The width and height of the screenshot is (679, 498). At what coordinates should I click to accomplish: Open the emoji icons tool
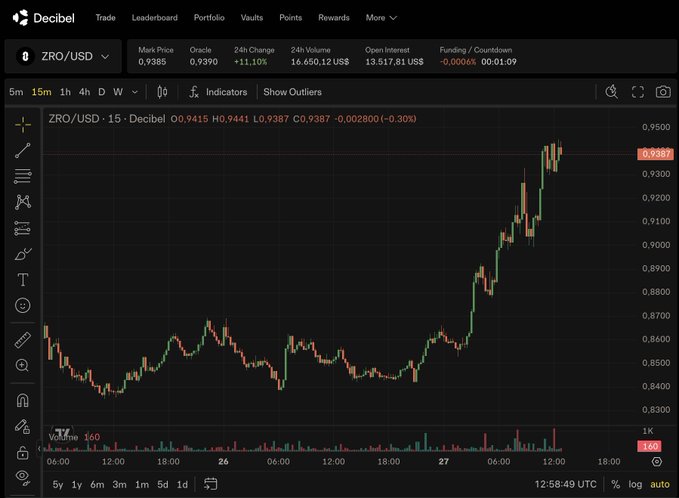[x=23, y=305]
